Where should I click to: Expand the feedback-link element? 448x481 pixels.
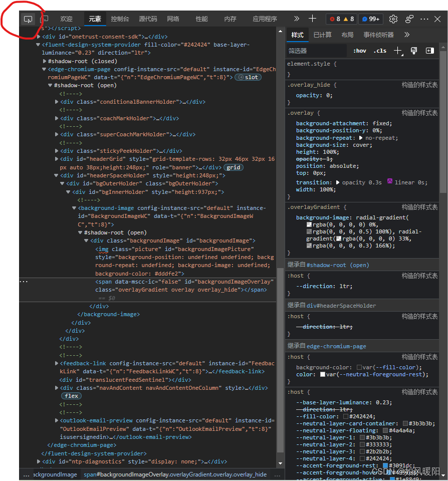pyautogui.click(x=57, y=364)
